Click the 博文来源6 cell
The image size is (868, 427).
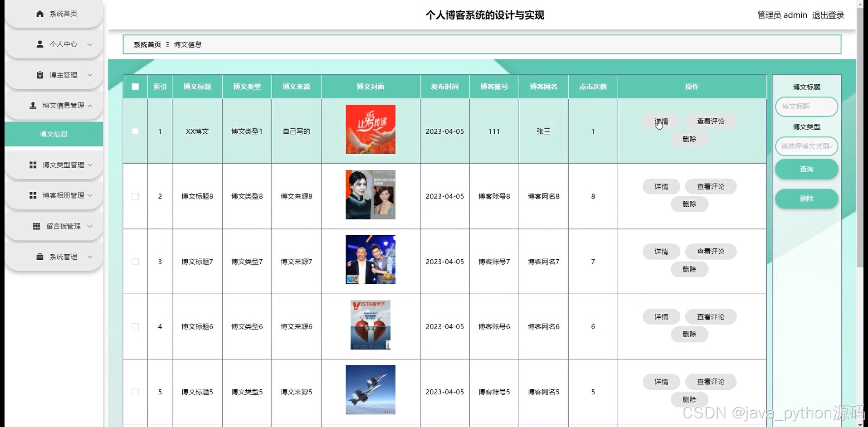[297, 326]
